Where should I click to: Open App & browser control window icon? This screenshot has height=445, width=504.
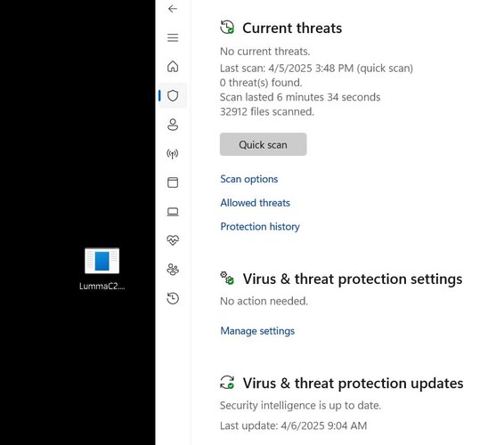[173, 182]
